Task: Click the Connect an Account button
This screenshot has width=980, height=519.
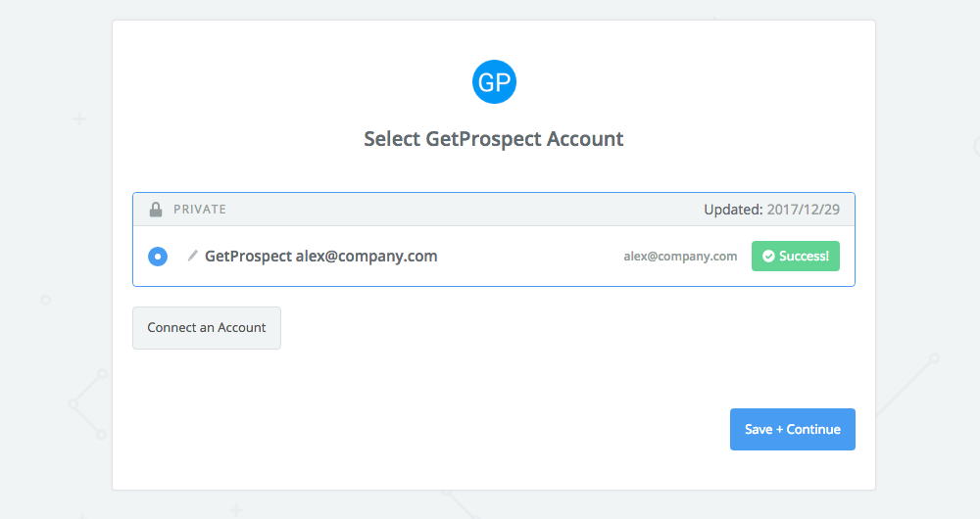Action: (206, 328)
